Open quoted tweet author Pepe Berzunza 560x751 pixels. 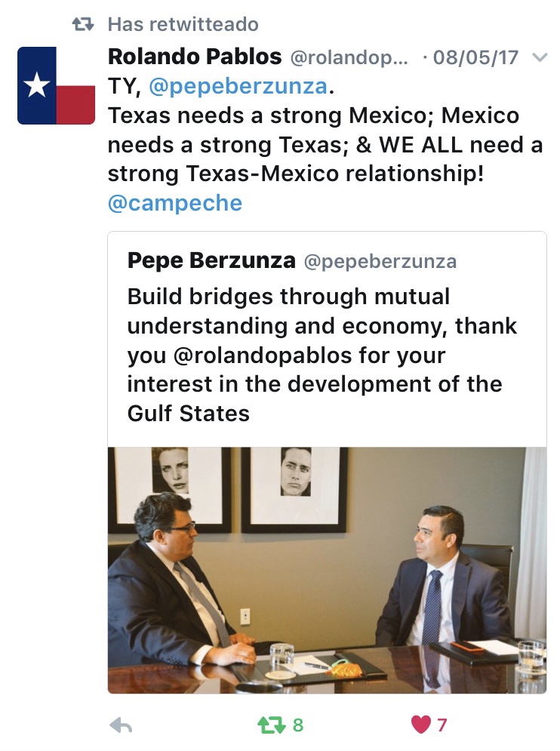(211, 260)
